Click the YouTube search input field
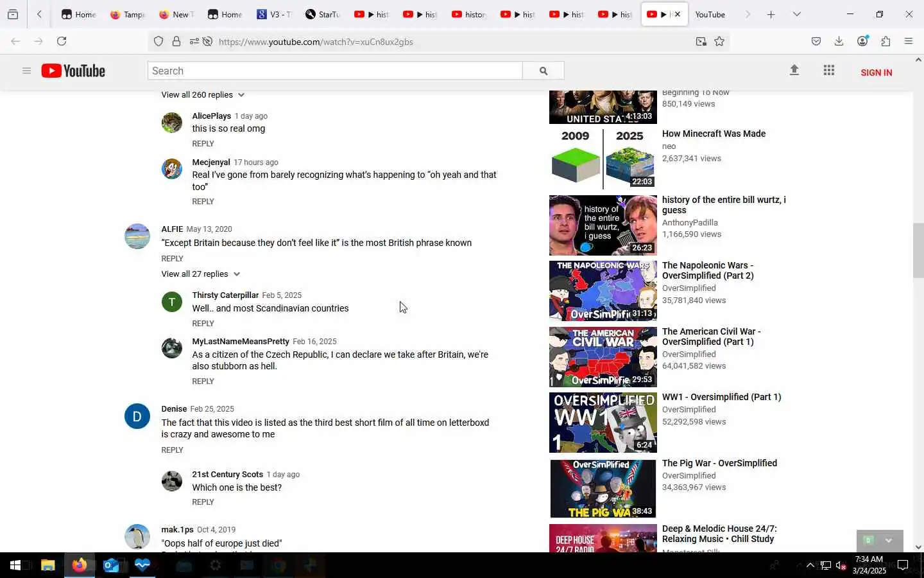 point(335,71)
